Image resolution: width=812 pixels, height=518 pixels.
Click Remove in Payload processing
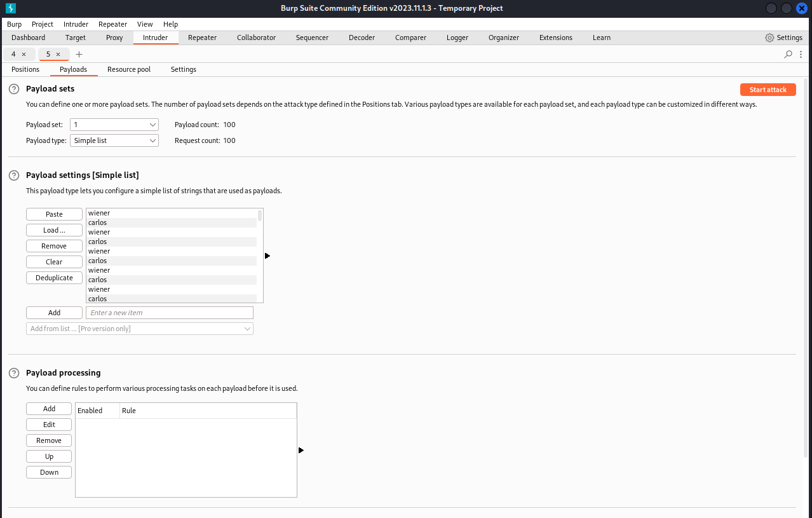[49, 440]
